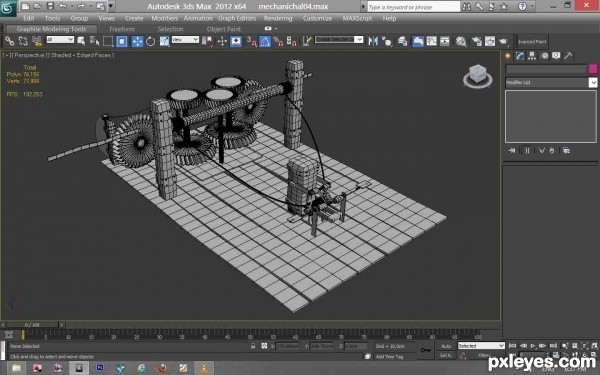Click the Render Production teapot icon
Image resolution: width=600 pixels, height=375 pixels.
click(504, 41)
